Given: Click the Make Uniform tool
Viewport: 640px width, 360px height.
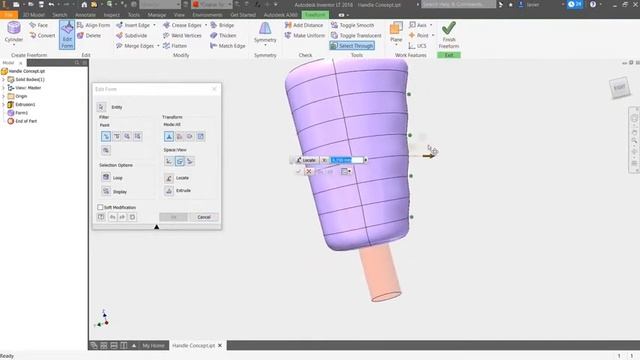Looking at the screenshot, I should (x=304, y=36).
